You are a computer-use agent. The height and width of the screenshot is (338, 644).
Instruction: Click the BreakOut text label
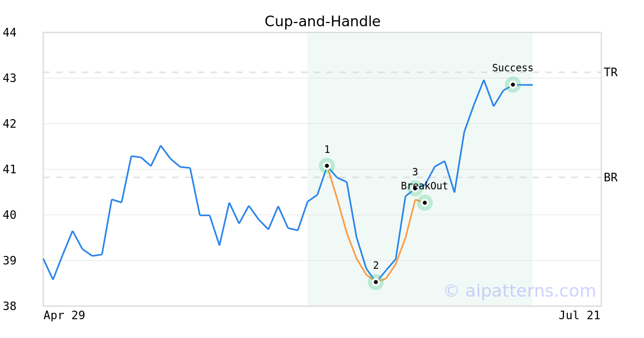click(x=425, y=186)
